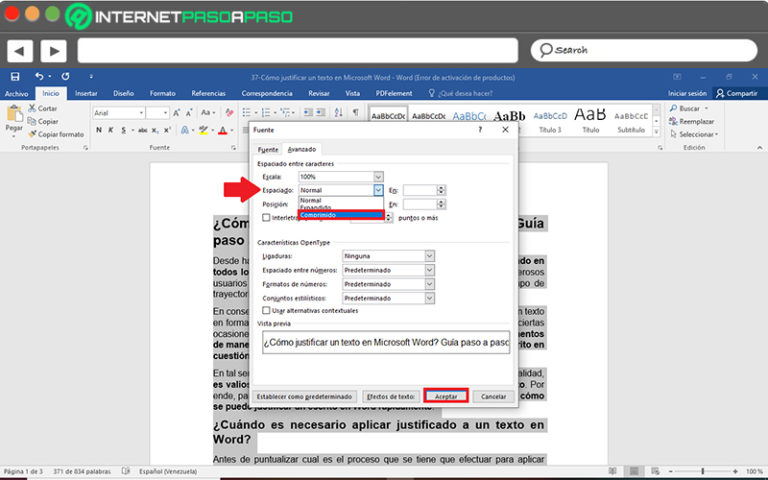
Task: Click the font color red A swatch
Action: [220, 130]
